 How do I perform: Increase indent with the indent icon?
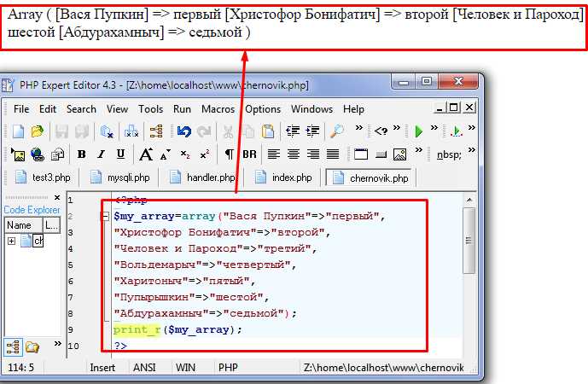click(312, 131)
